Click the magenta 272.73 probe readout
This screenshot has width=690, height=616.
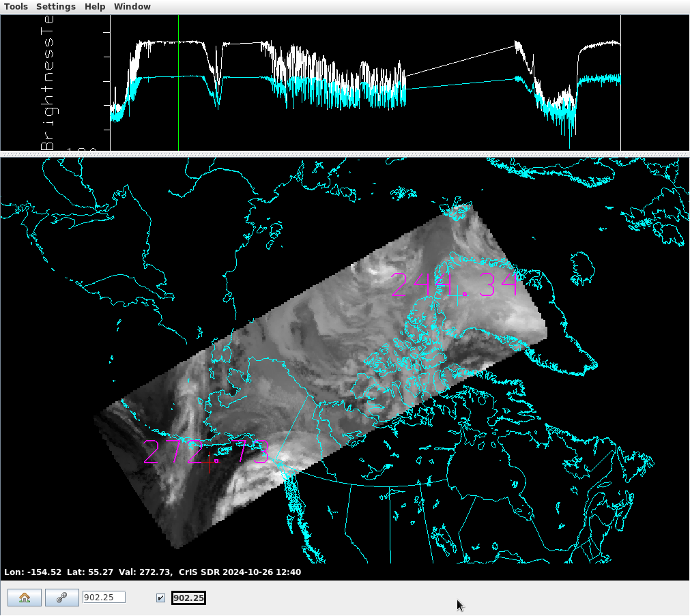(x=206, y=452)
